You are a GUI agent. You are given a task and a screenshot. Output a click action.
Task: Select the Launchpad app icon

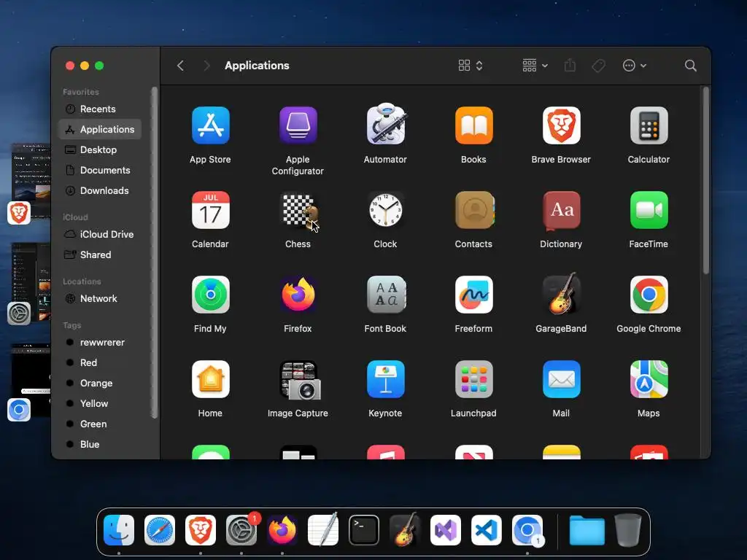tap(473, 379)
